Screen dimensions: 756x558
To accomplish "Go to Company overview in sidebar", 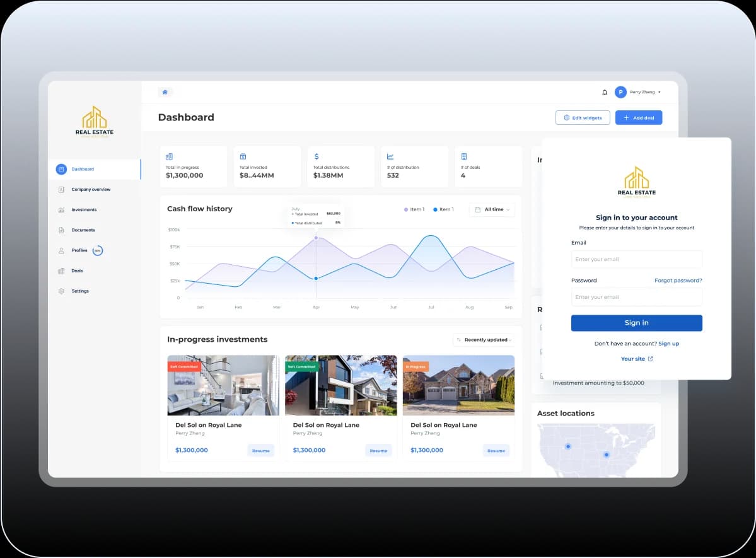I will tap(91, 190).
